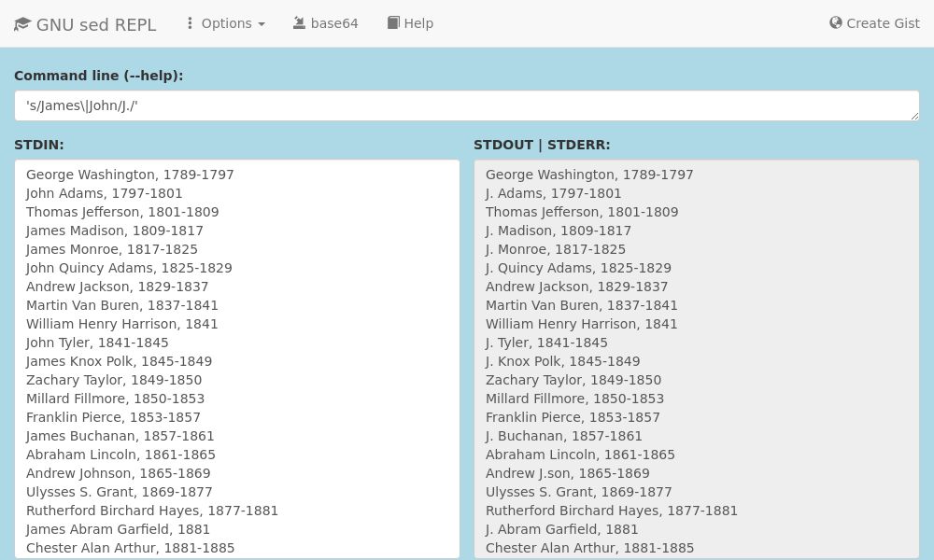Open the Help menu item
This screenshot has height=560, width=934.
(x=418, y=23)
